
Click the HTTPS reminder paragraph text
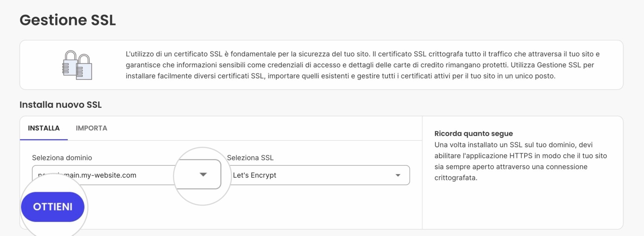(521, 161)
